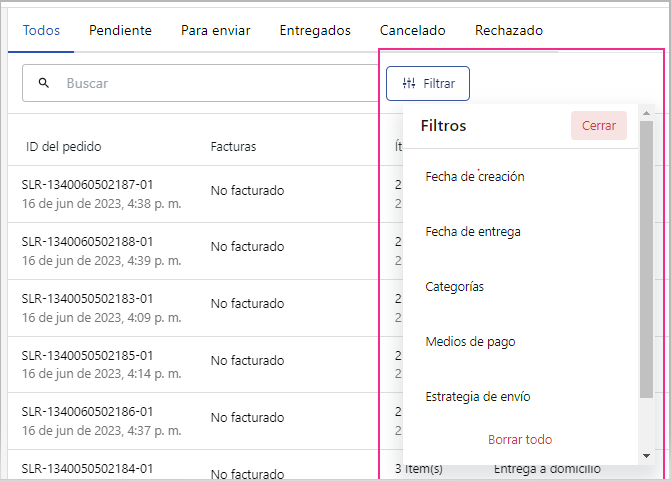View the Rechazado tab
671x481 pixels.
[x=509, y=30]
